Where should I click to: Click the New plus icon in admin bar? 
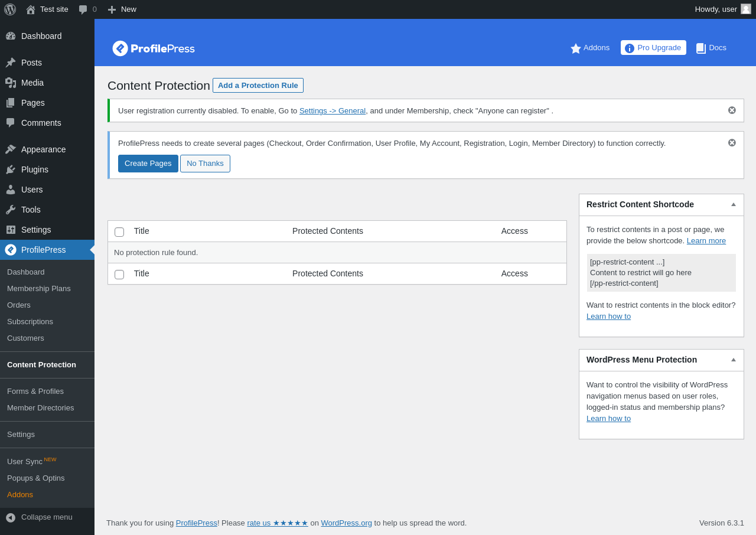point(112,9)
